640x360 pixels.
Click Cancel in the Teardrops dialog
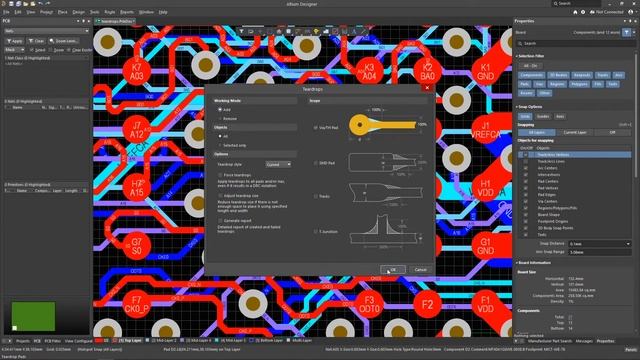420,270
